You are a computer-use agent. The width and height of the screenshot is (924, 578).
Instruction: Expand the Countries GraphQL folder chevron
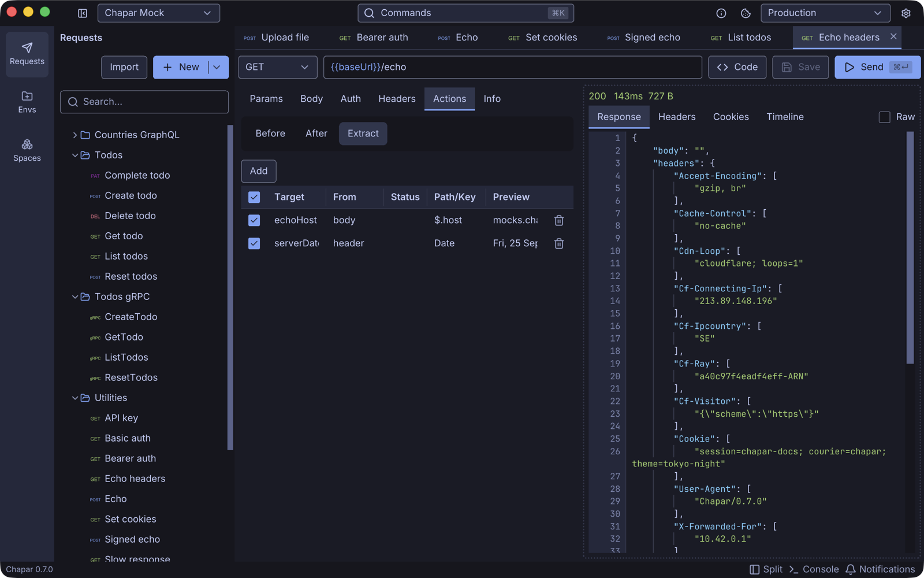[x=74, y=135]
